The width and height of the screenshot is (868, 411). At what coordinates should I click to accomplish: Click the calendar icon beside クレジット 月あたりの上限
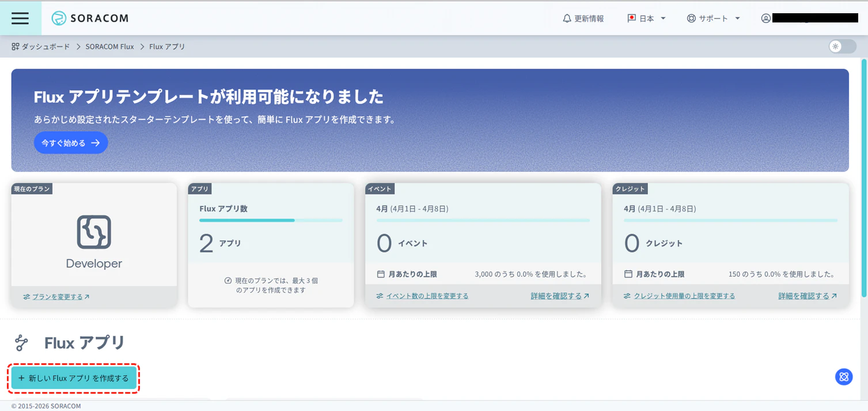pos(628,274)
